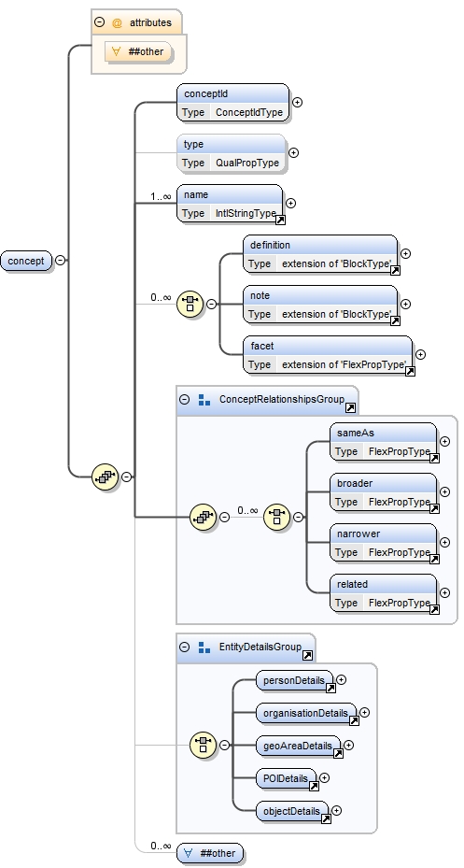Click the geoAreaDetails element name
This screenshot has height=868, width=464.
click(x=298, y=746)
